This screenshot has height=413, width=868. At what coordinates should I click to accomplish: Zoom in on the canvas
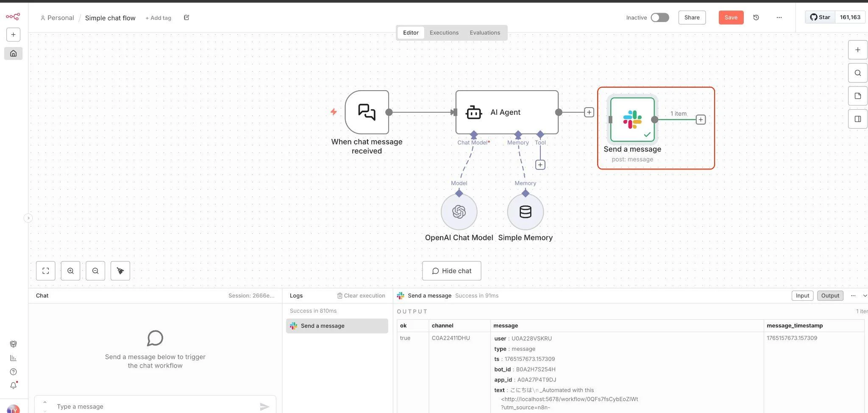(x=70, y=271)
